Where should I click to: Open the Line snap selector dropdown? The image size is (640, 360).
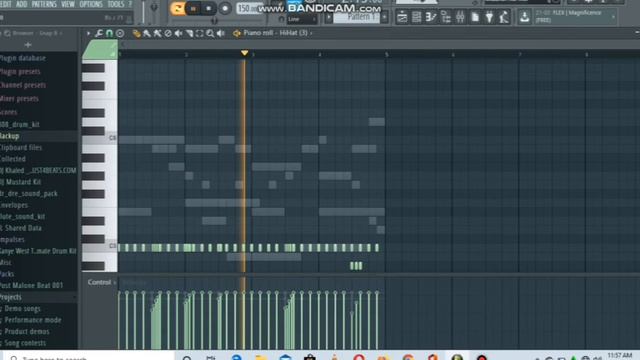pos(302,19)
